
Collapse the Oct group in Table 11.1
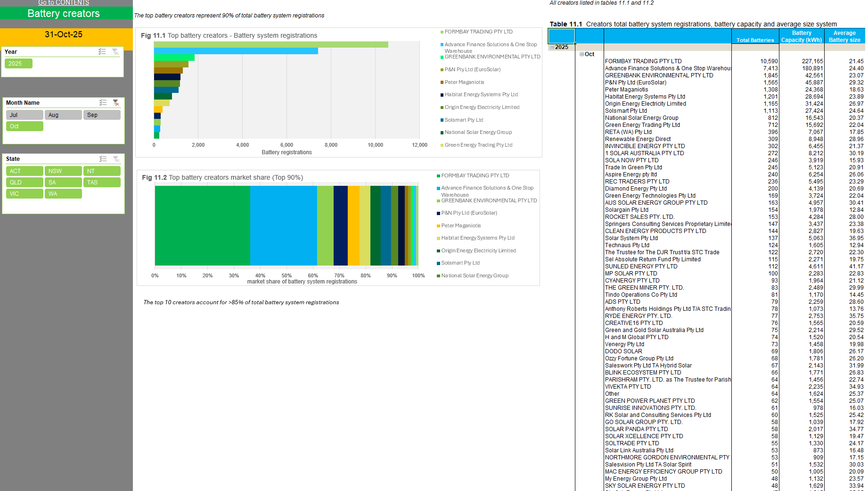[x=582, y=54]
